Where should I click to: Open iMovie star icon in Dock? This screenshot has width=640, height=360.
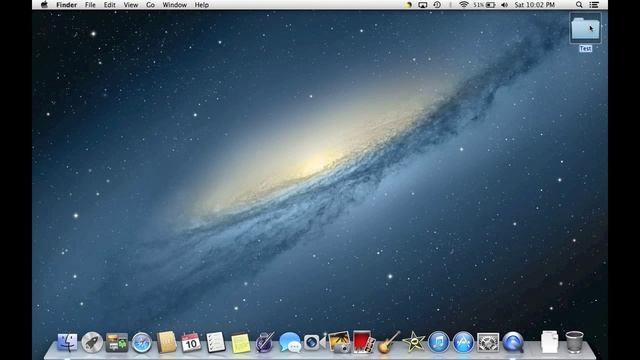coord(413,342)
